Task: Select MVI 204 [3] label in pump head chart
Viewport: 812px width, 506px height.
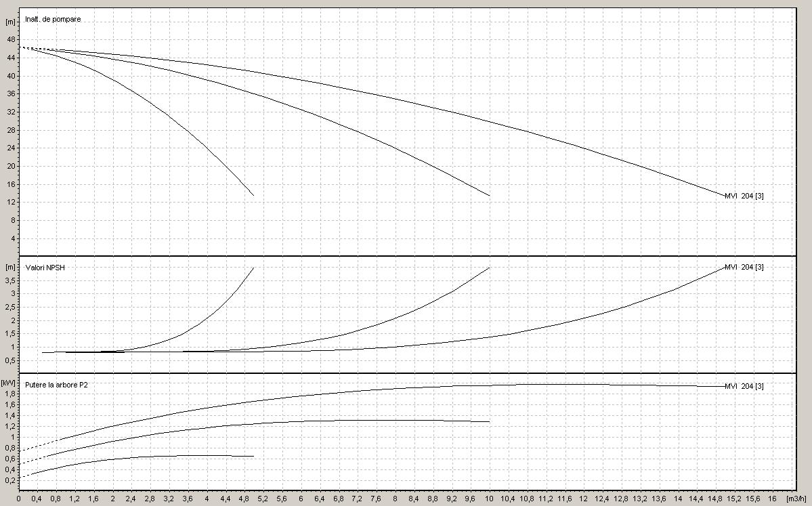Action: [x=744, y=196]
